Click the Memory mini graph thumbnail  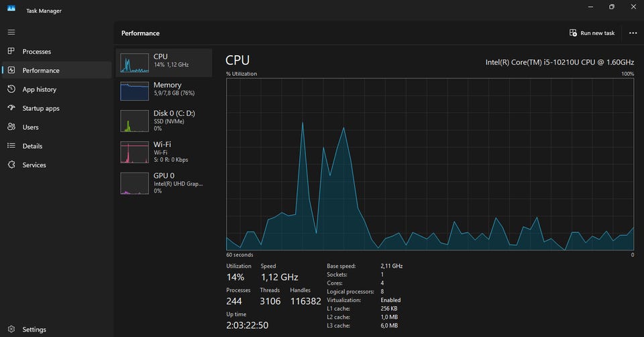pyautogui.click(x=134, y=91)
